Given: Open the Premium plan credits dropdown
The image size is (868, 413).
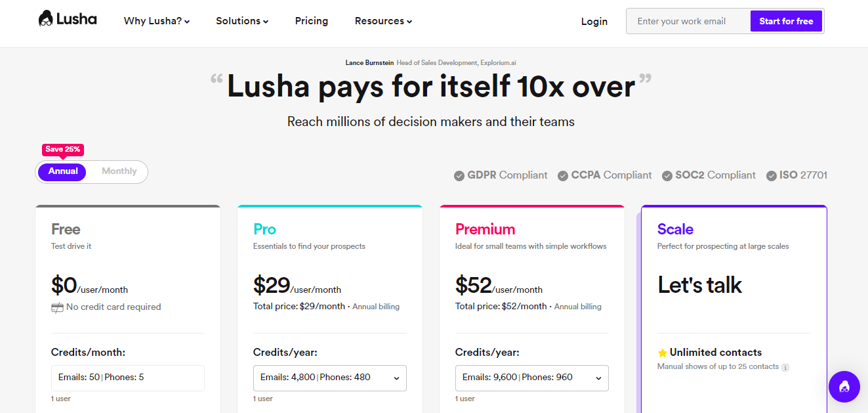Looking at the screenshot, I should (x=598, y=378).
